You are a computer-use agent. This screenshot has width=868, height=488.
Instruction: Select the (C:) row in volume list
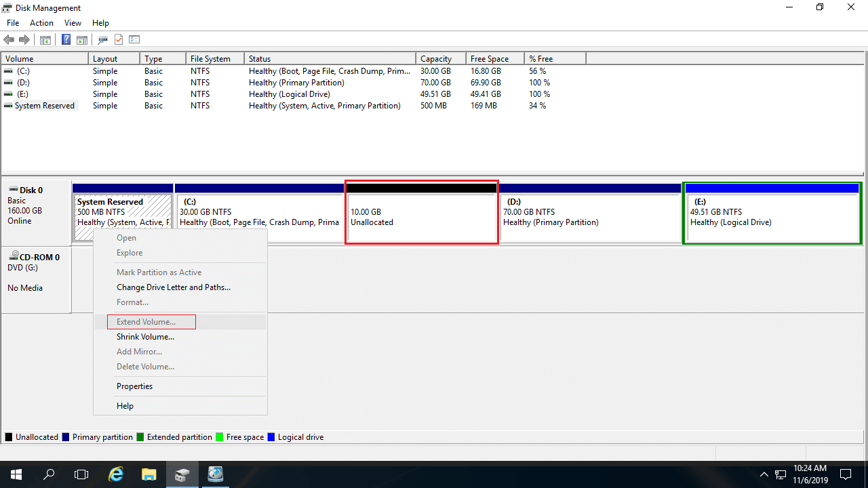pos(23,71)
